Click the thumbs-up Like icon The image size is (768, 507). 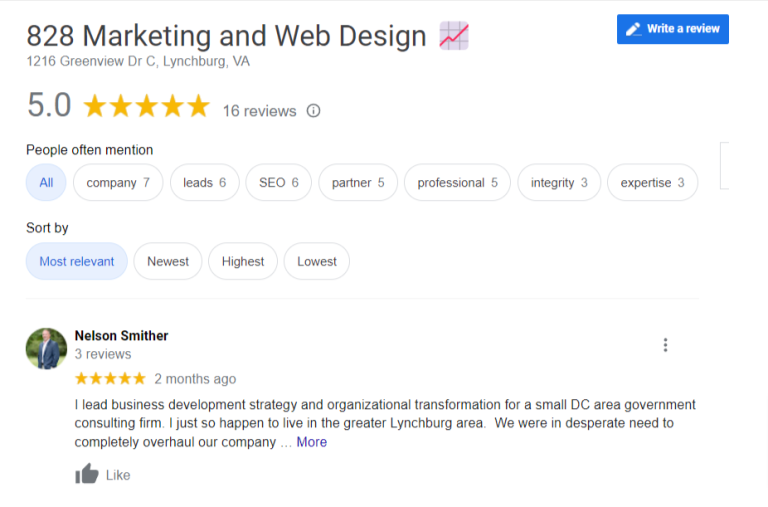coord(87,474)
